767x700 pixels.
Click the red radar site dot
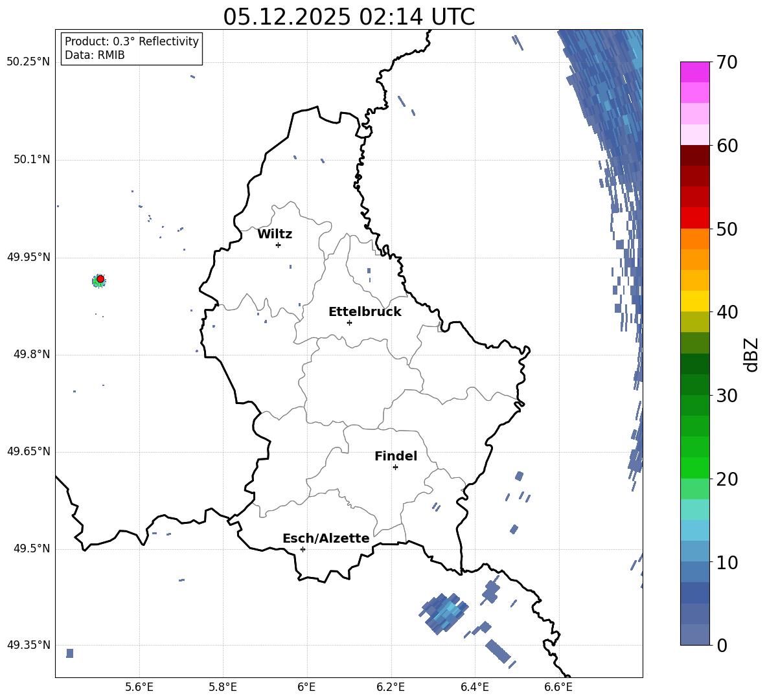point(100,279)
